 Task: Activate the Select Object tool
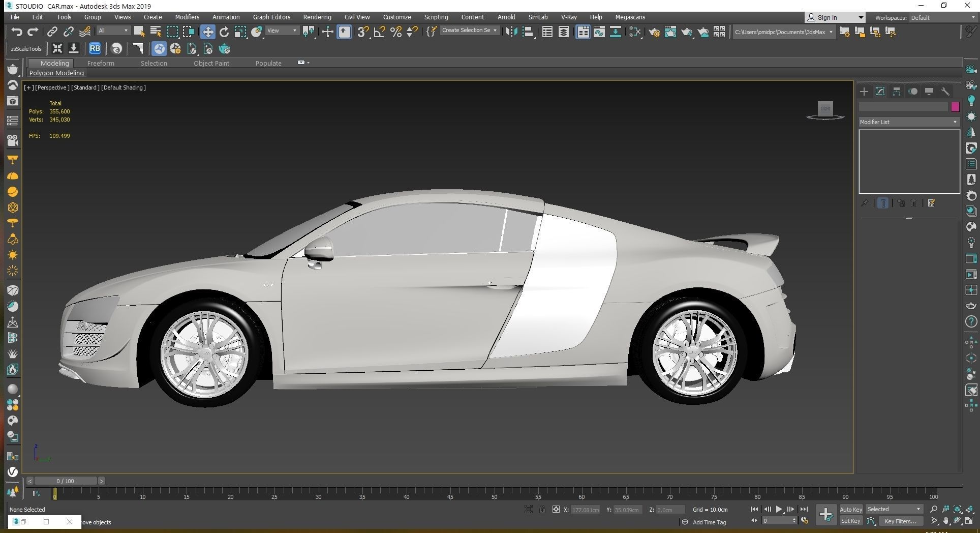click(x=139, y=32)
